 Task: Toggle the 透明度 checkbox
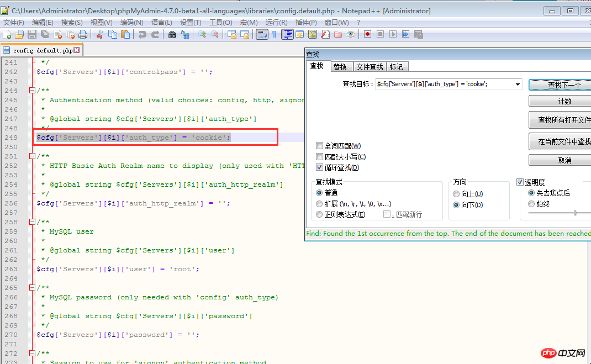(x=520, y=182)
